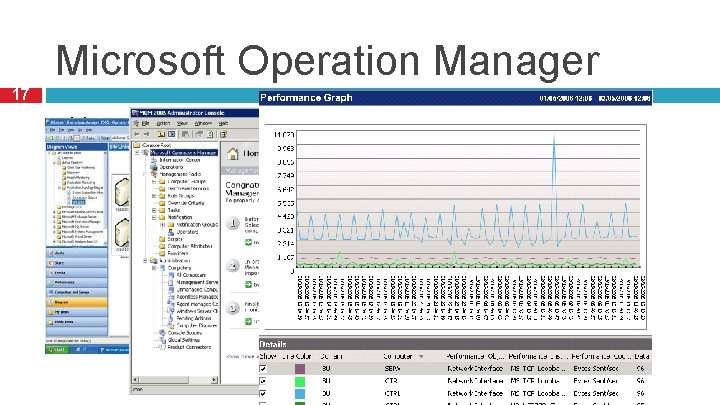Click the Back arrow toolbar icon
The height and width of the screenshot is (405, 720).
pyautogui.click(x=137, y=134)
